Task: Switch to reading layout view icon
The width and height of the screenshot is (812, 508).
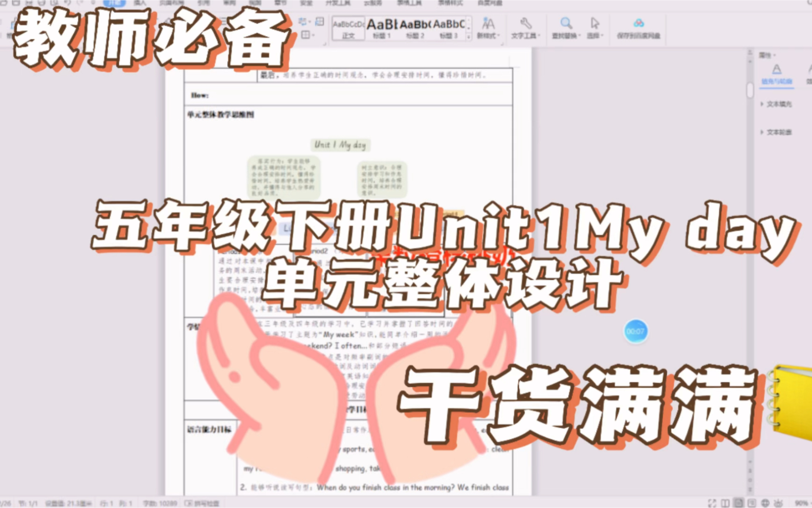Action: (x=725, y=503)
